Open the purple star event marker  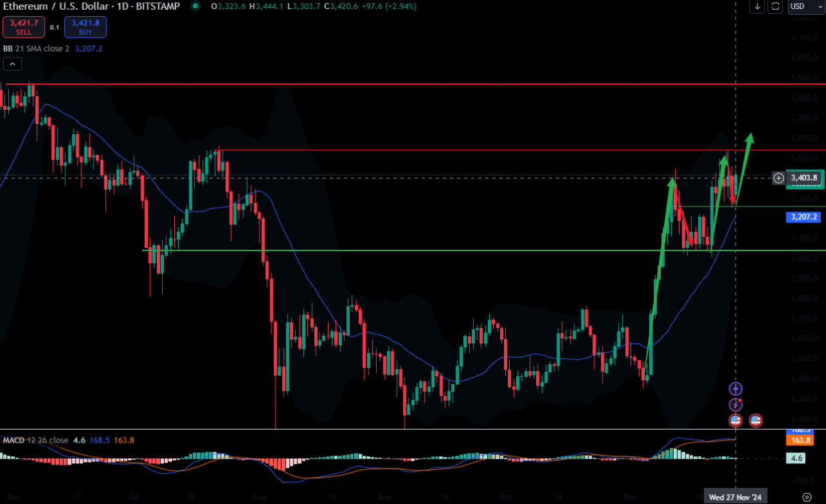[736, 388]
